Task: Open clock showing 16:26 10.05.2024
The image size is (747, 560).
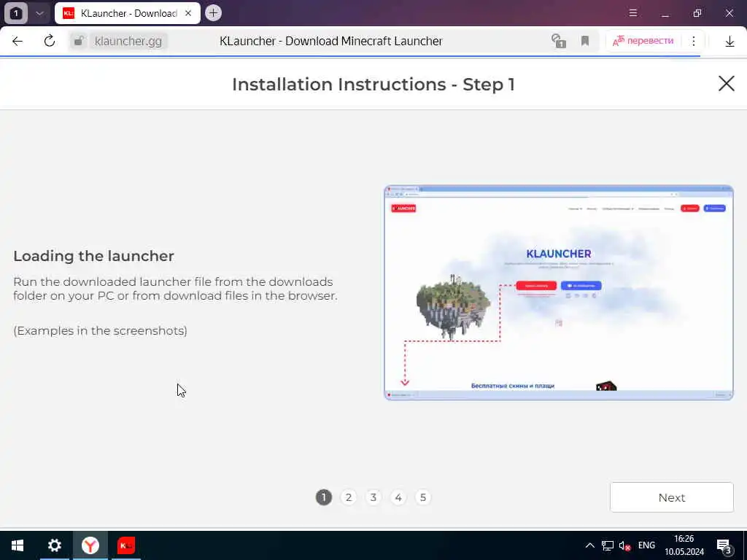Action: click(684, 545)
